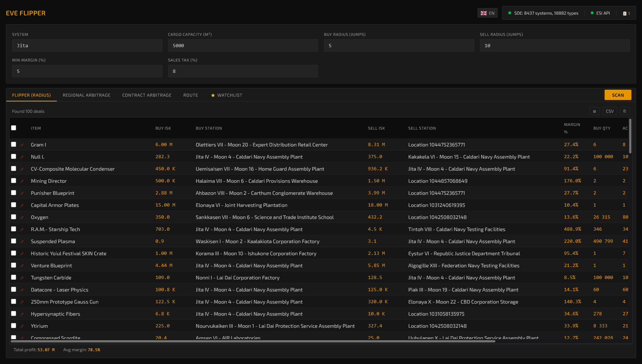Screen dimensions: 642x364
Task: Click the 'Found 100 deals' text
Action: (28, 111)
